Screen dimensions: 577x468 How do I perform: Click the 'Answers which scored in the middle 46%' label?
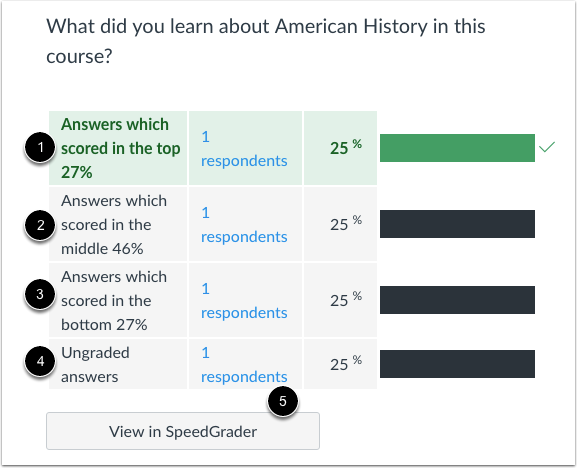[x=114, y=224]
